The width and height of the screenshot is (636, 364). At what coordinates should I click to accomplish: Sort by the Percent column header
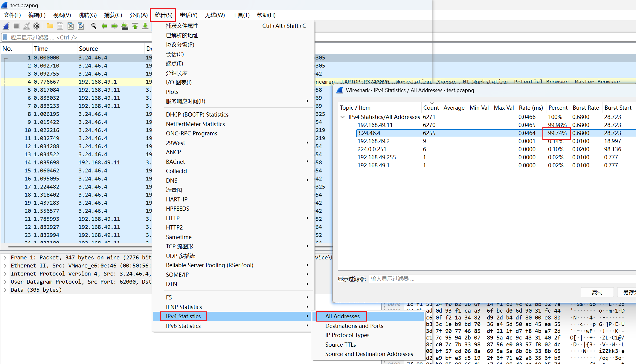pyautogui.click(x=558, y=108)
